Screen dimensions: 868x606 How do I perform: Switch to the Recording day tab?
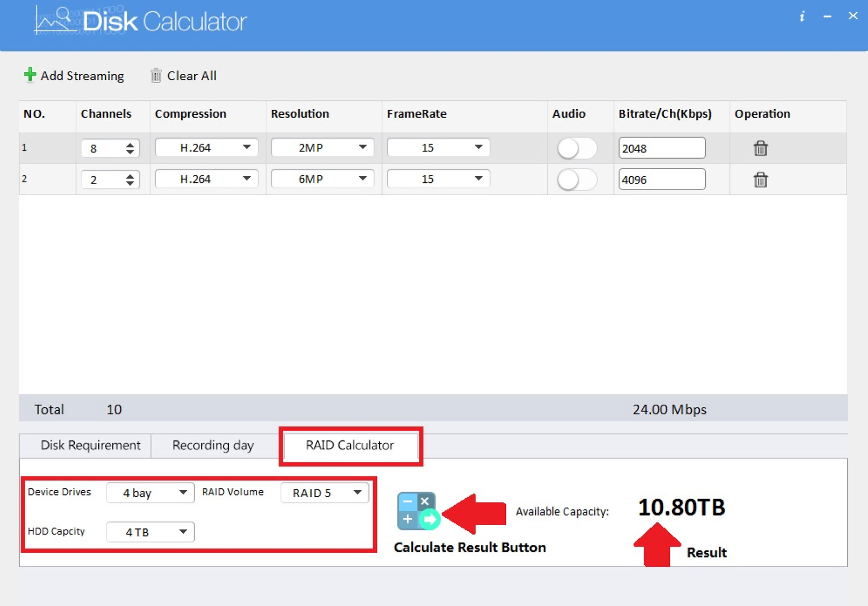click(213, 445)
